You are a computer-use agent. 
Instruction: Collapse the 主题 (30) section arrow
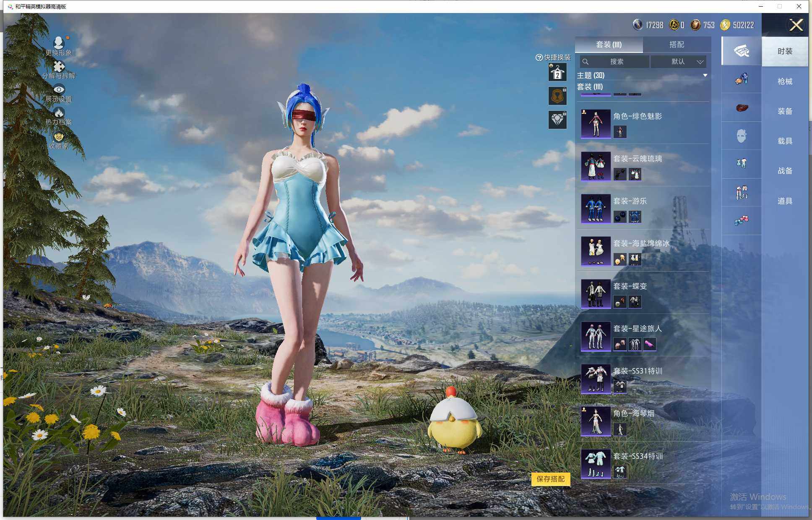[705, 76]
